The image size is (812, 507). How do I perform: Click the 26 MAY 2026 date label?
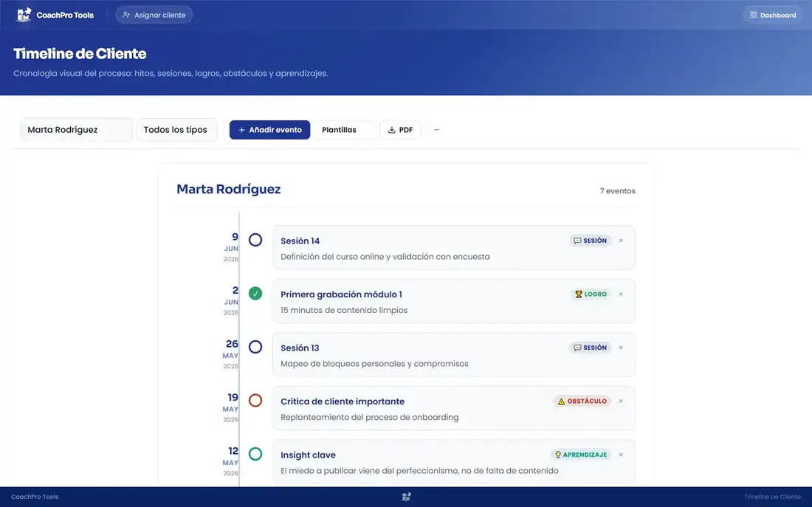click(x=231, y=355)
